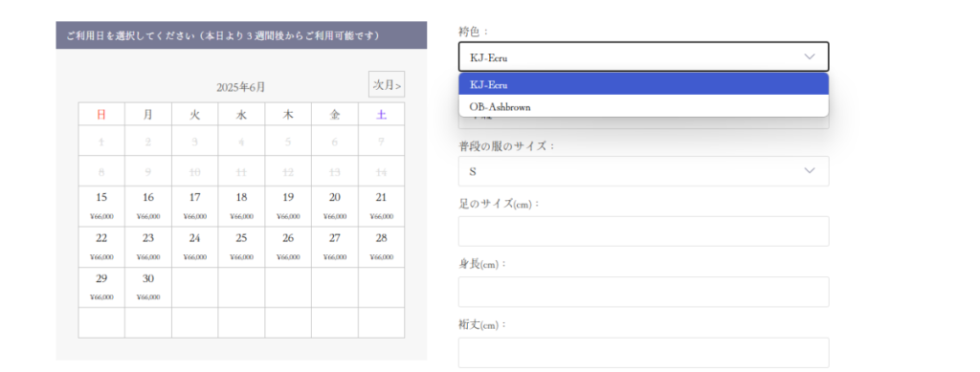Image resolution: width=980 pixels, height=372 pixels.
Task: Select June 15 on the calendar
Action: click(x=101, y=206)
